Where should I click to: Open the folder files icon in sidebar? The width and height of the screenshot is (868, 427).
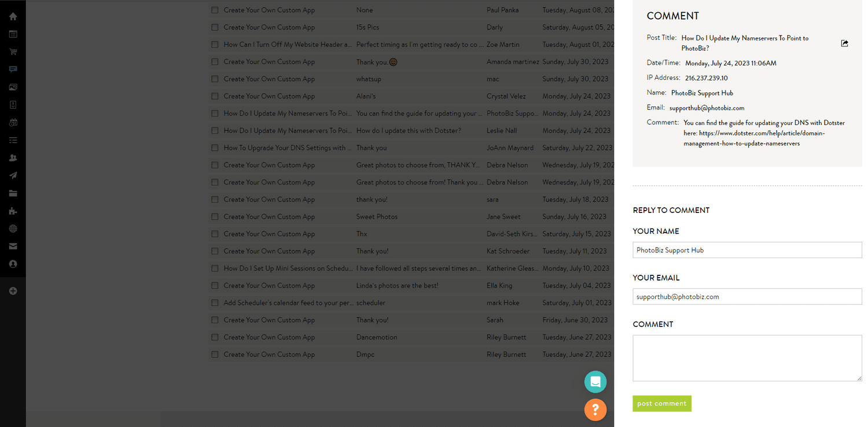pos(13,193)
